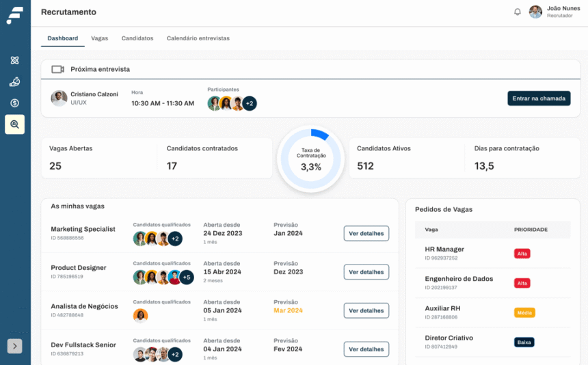Click the PRIORIDADE column header

pos(531,230)
